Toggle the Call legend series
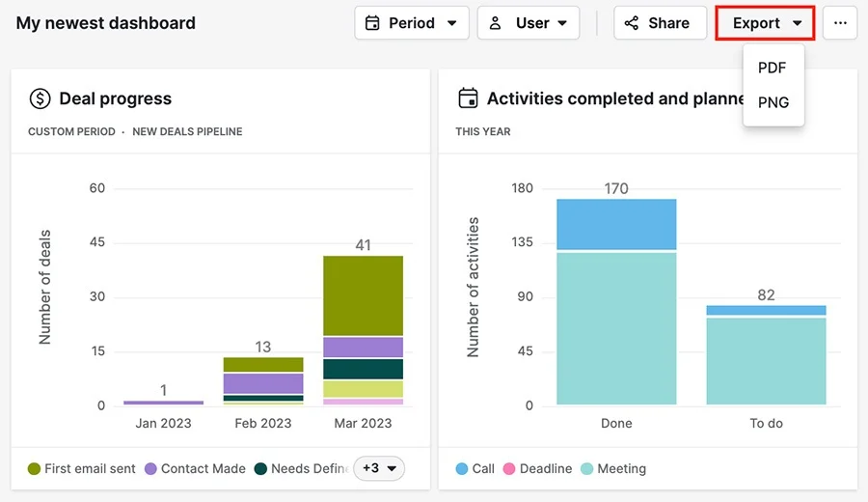This screenshot has width=868, height=502. pyautogui.click(x=475, y=469)
